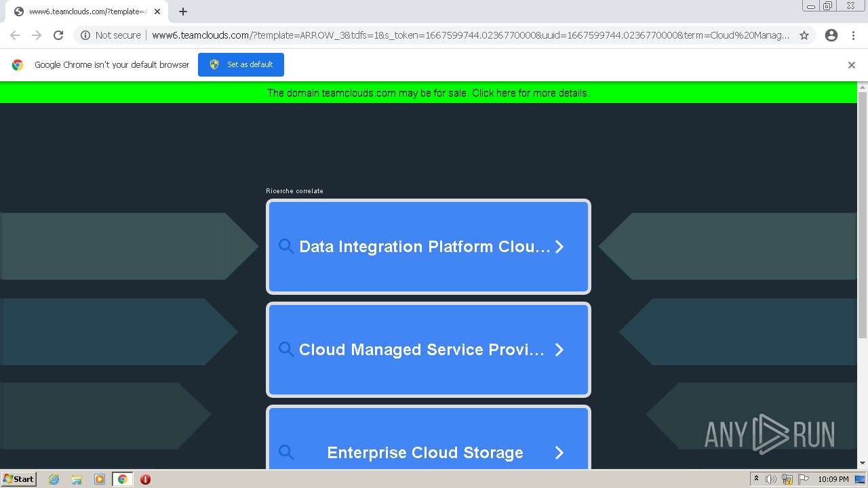Open the Chrome profile avatar menu
Viewport: 868px width, 488px height.
[x=831, y=35]
